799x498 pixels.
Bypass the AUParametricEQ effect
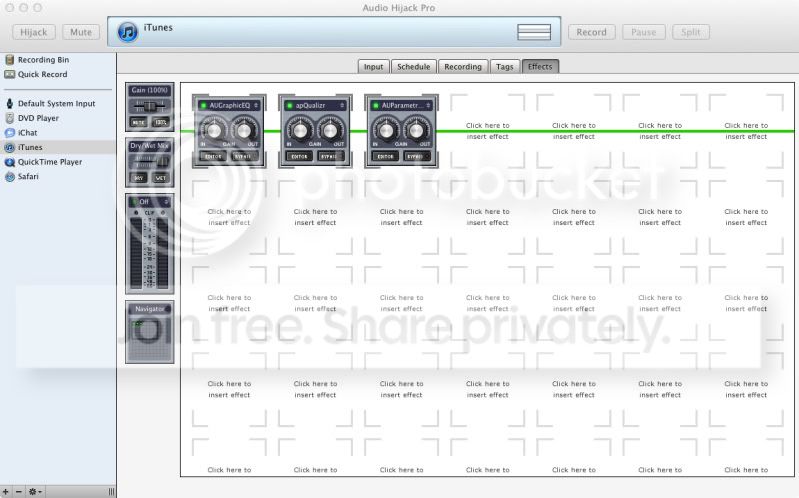tap(416, 156)
